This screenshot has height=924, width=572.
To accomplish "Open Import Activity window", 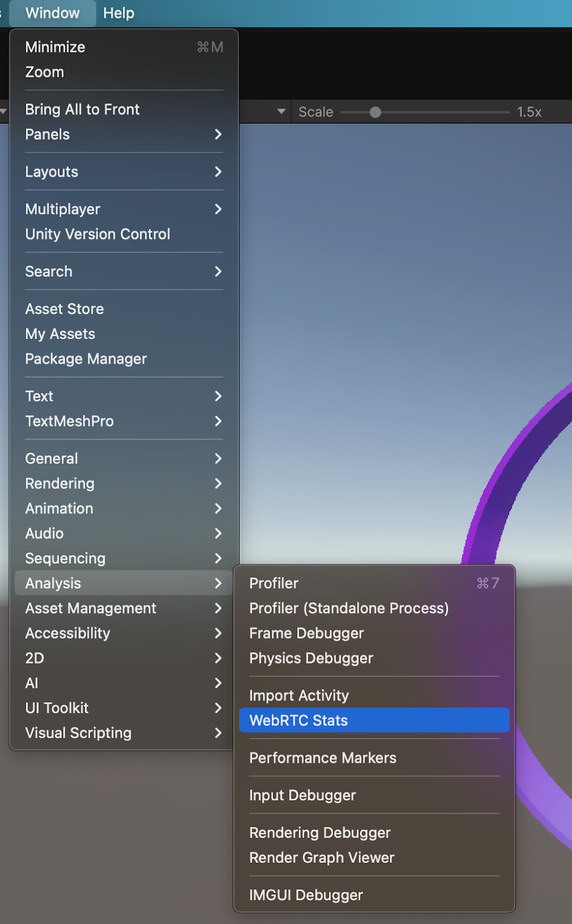I will point(374,696).
